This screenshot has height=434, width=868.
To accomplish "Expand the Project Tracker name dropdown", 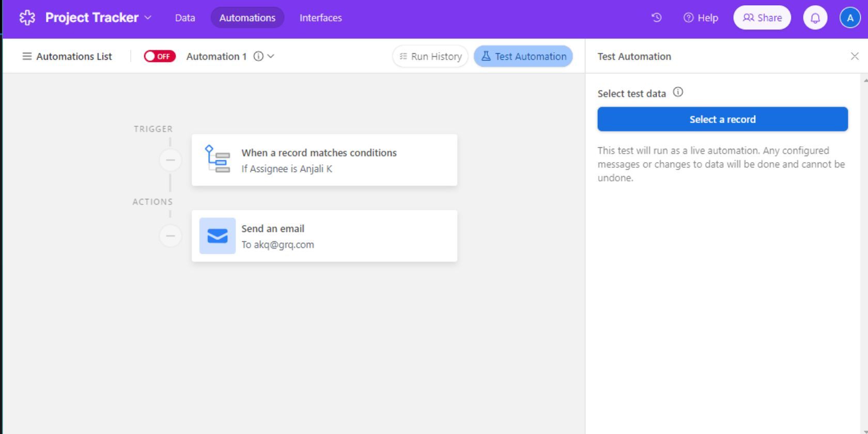I will click(148, 18).
